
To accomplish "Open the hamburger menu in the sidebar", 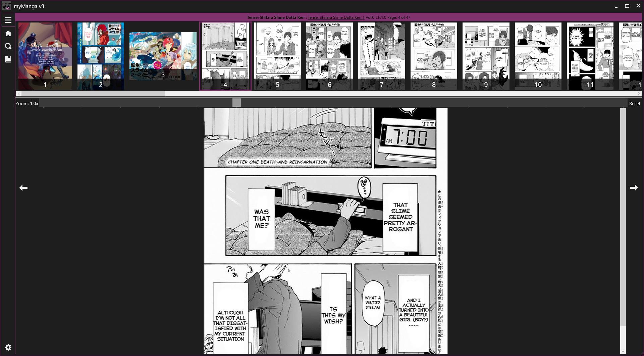I will (x=8, y=20).
